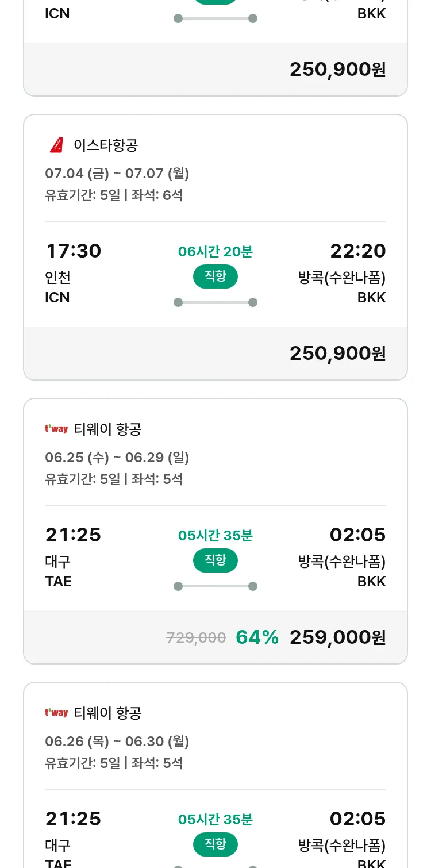Click 직항 badge on 06.25 Daegu flight
Viewport: 431px width, 868px height.
[x=215, y=560]
